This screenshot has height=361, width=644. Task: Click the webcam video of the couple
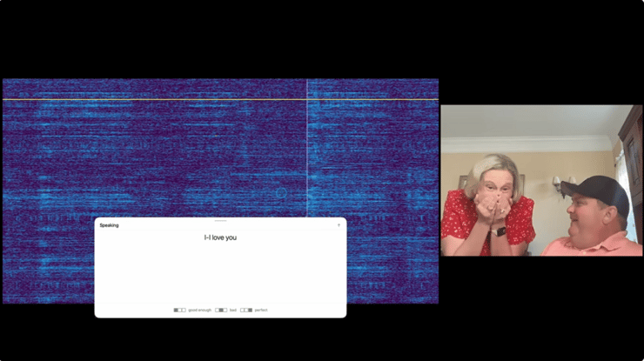[x=541, y=180]
